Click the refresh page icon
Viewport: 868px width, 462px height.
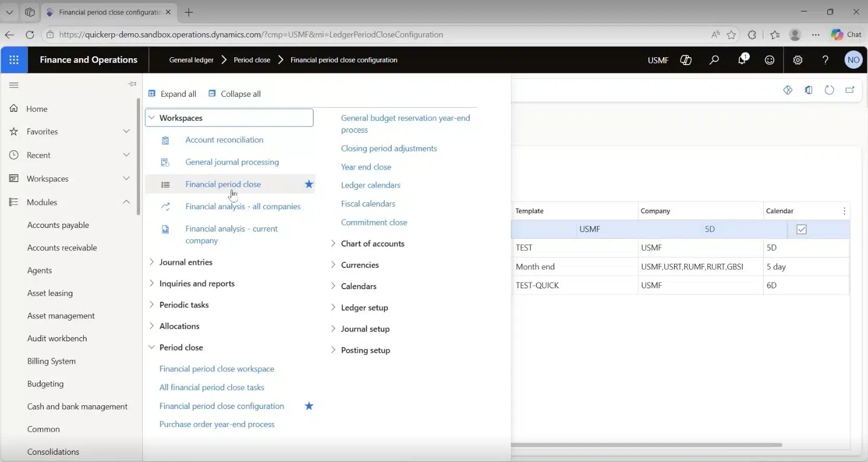click(x=829, y=90)
